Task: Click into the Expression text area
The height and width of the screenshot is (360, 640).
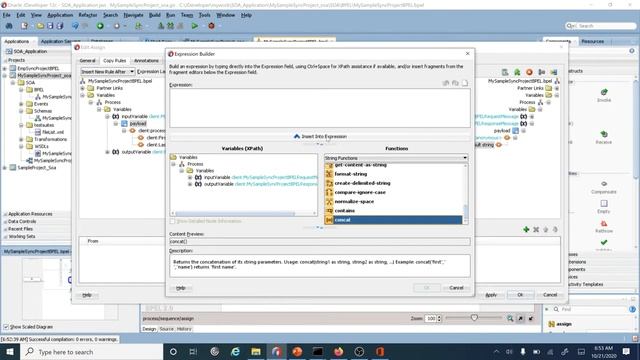Action: pyautogui.click(x=320, y=108)
